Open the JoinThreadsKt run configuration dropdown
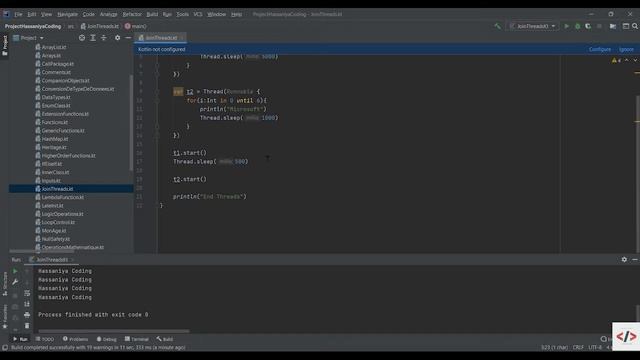The height and width of the screenshot is (360, 640). coord(533,26)
